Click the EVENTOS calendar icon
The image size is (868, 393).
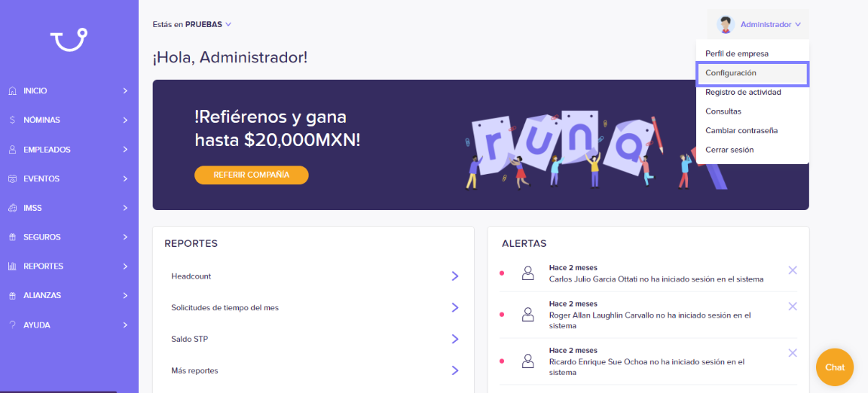click(x=12, y=178)
